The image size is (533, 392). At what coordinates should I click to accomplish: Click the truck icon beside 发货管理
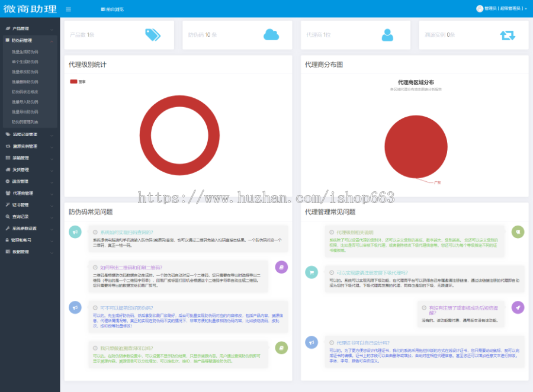point(8,170)
